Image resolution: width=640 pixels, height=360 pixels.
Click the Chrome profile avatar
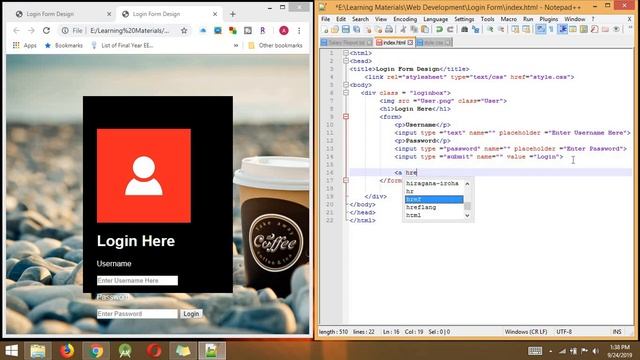(x=284, y=31)
